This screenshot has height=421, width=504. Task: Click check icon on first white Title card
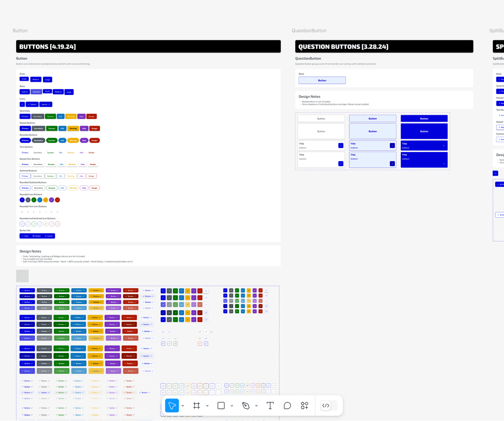(341, 146)
